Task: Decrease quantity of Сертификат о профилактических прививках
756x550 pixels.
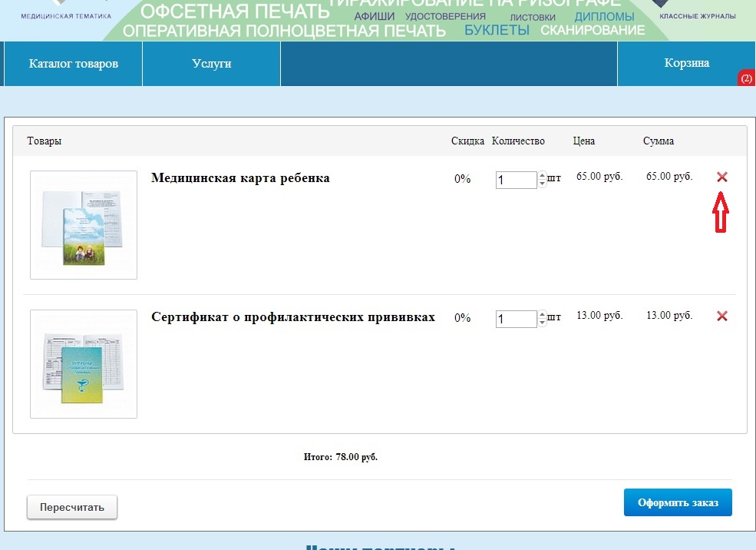Action: [x=543, y=323]
